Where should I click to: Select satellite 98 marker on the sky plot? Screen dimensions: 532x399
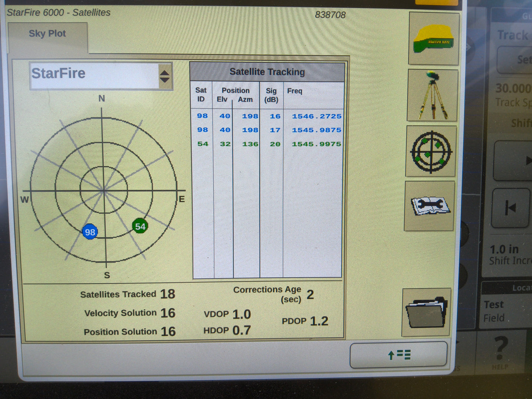pos(89,232)
